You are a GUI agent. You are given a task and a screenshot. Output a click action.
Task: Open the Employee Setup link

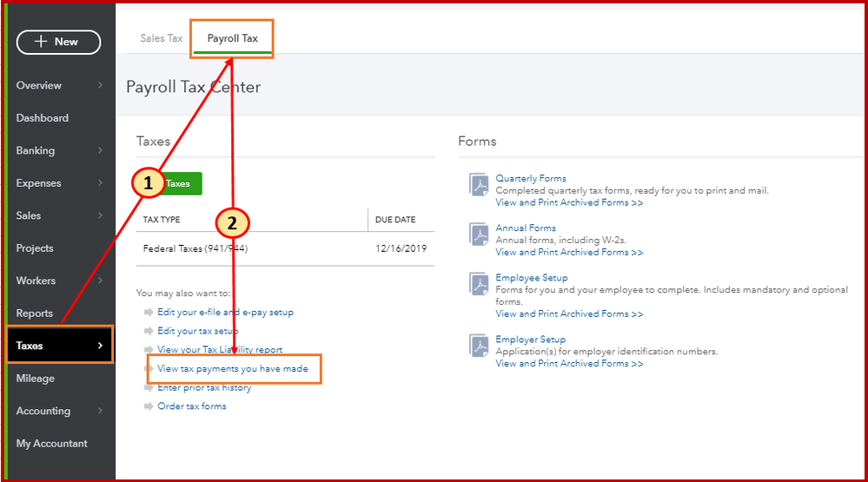coord(532,278)
